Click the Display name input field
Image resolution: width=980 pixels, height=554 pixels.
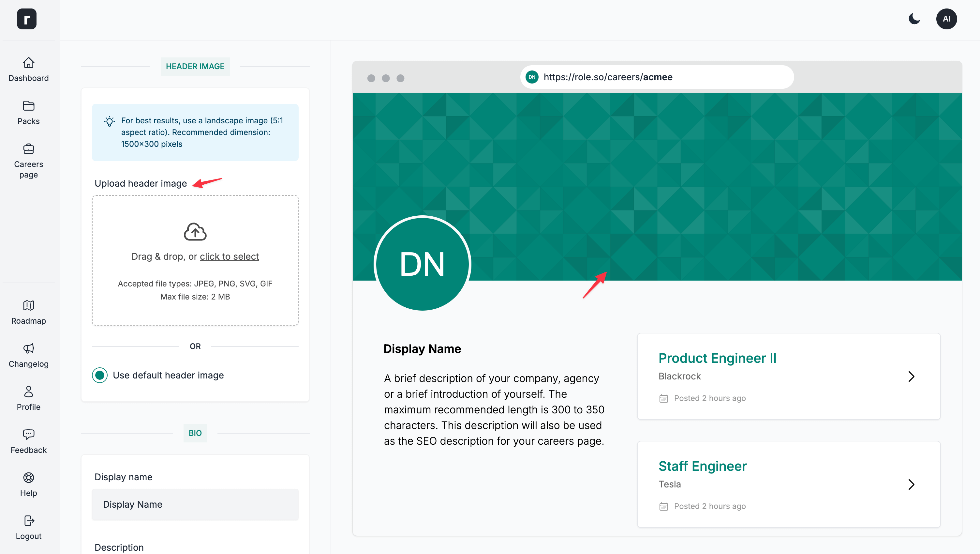pos(195,504)
